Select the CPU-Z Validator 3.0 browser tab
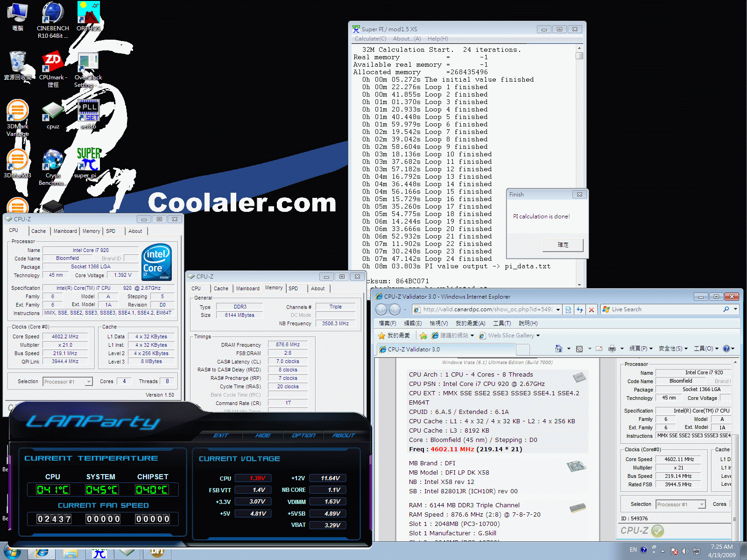The width and height of the screenshot is (747, 560). [x=446, y=349]
